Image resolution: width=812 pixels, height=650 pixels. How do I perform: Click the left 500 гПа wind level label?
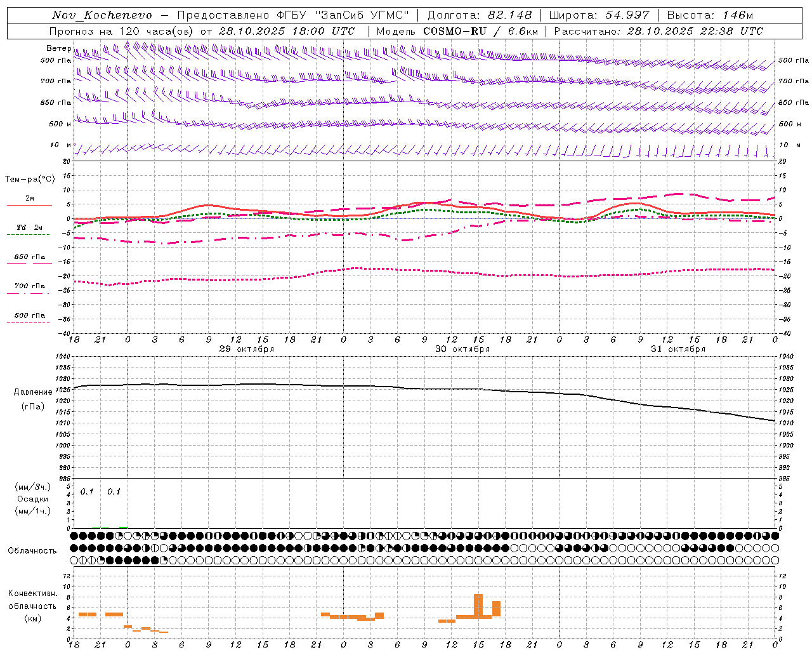pyautogui.click(x=56, y=61)
